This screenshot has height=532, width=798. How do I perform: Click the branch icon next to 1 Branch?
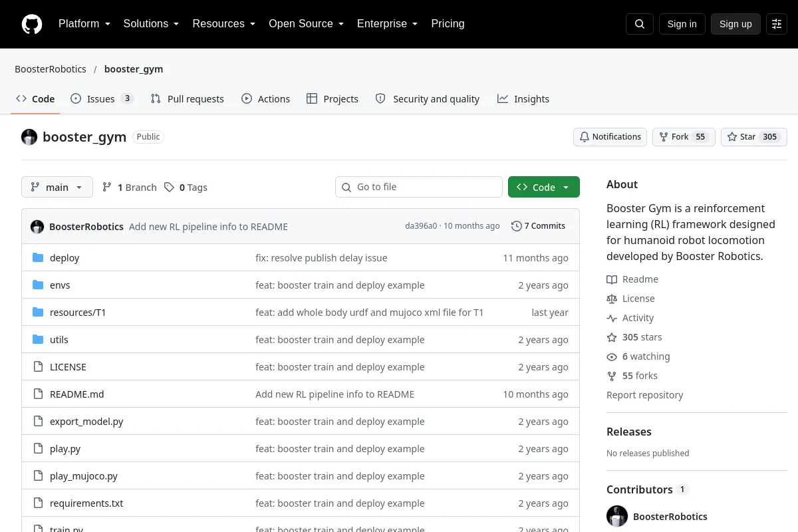107,188
